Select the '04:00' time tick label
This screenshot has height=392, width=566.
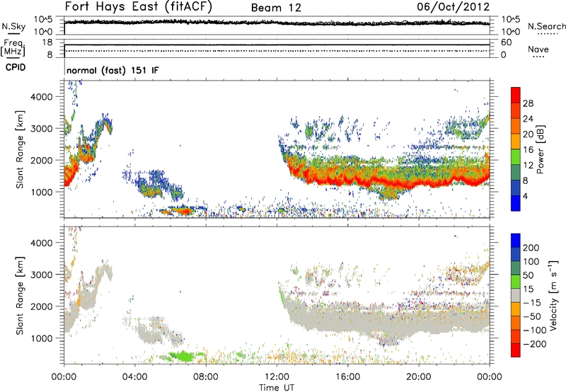click(134, 377)
